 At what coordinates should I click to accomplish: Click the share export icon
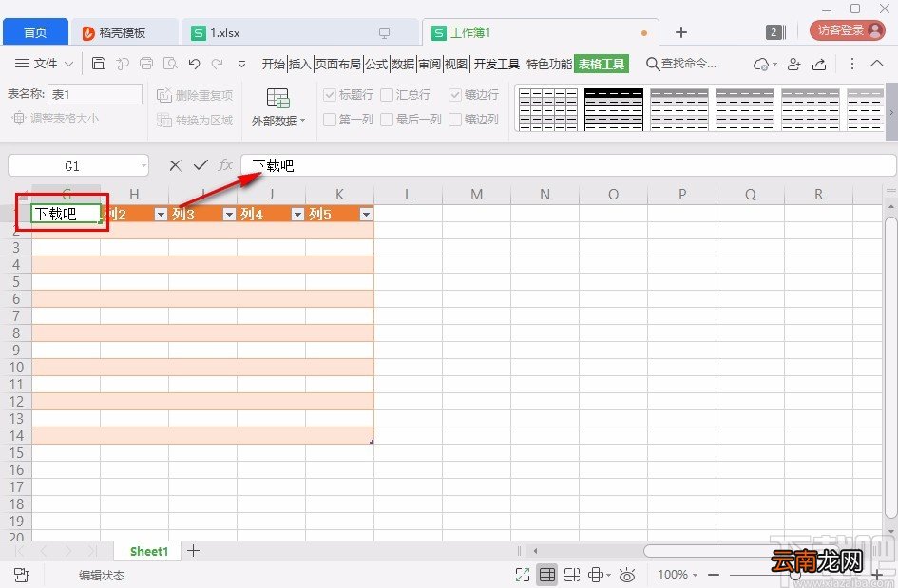(x=819, y=64)
